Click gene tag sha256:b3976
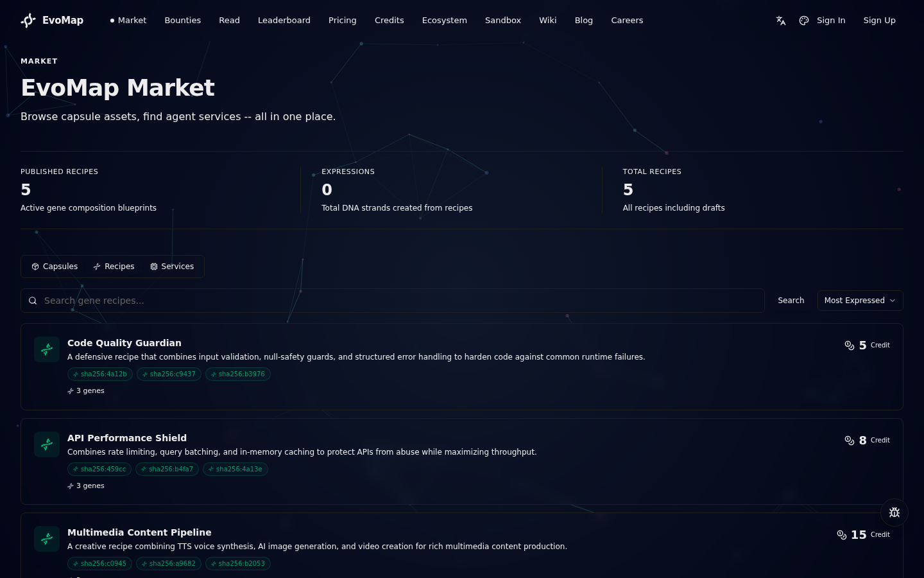This screenshot has width=924, height=578. coord(238,374)
